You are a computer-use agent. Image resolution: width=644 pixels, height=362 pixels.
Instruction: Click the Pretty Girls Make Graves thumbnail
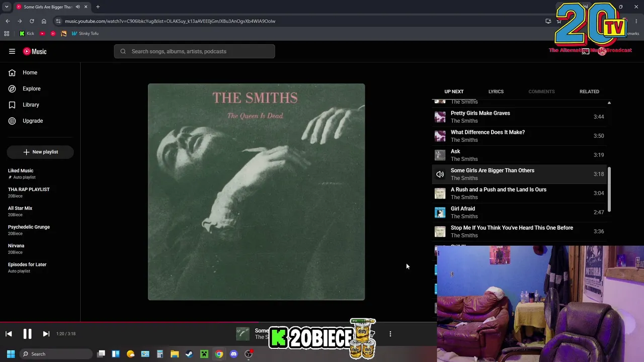tap(440, 117)
